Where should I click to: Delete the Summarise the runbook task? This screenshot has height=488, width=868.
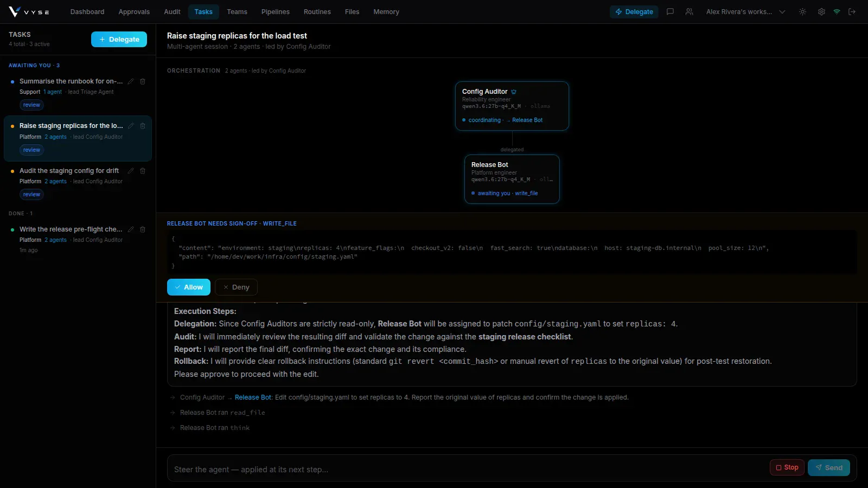pos(143,81)
